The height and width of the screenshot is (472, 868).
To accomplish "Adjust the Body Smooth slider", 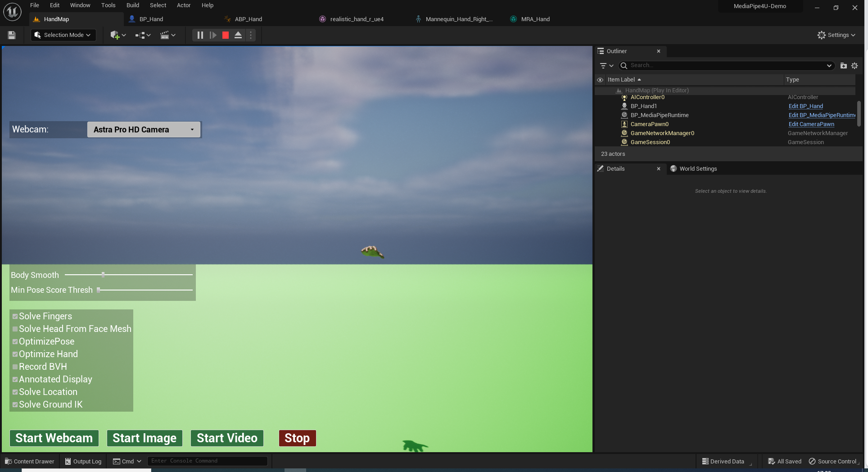I will click(103, 274).
